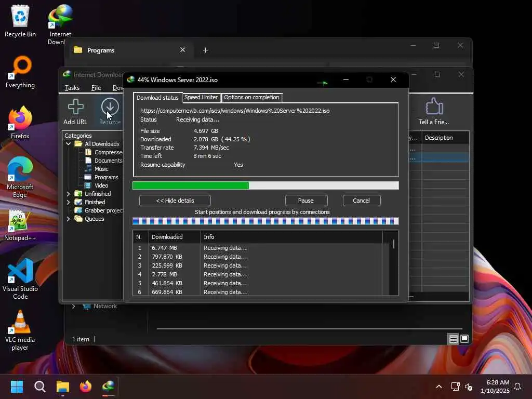The width and height of the screenshot is (532, 399).
Task: Open the File menu in IDM
Action: [96, 87]
